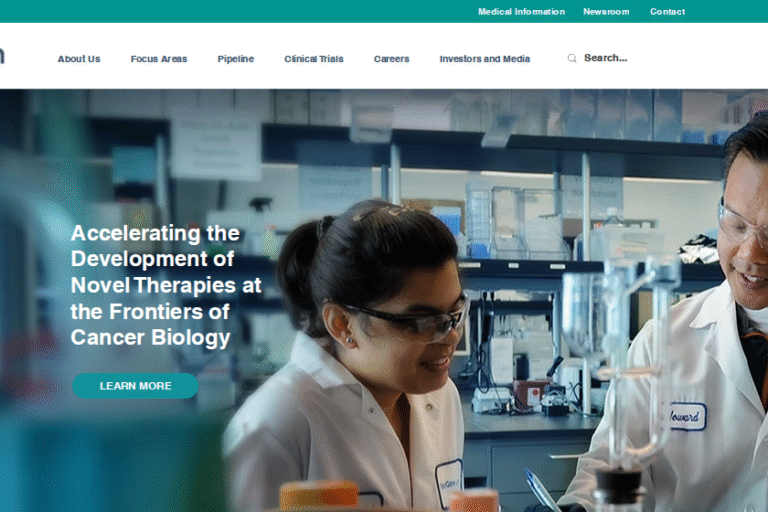Go to the Newsroom page

[x=606, y=11]
